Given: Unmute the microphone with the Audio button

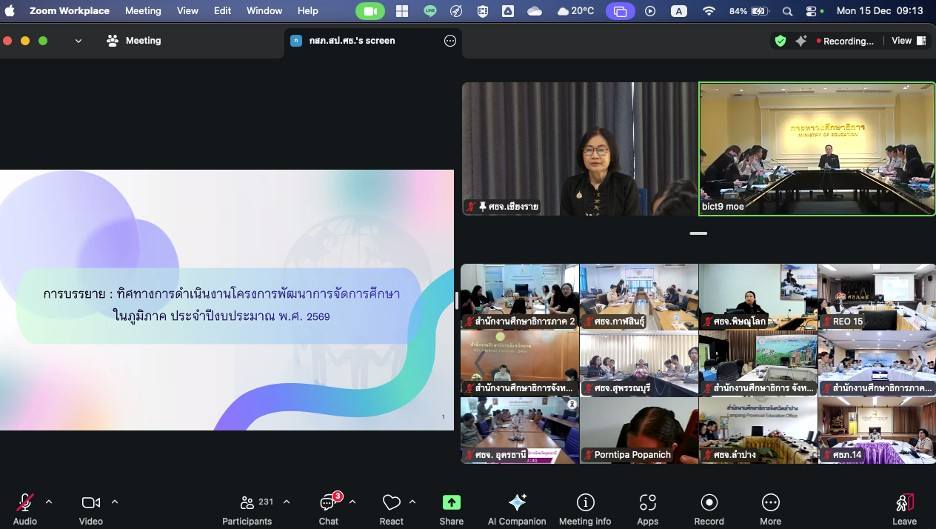Looking at the screenshot, I should [25, 503].
